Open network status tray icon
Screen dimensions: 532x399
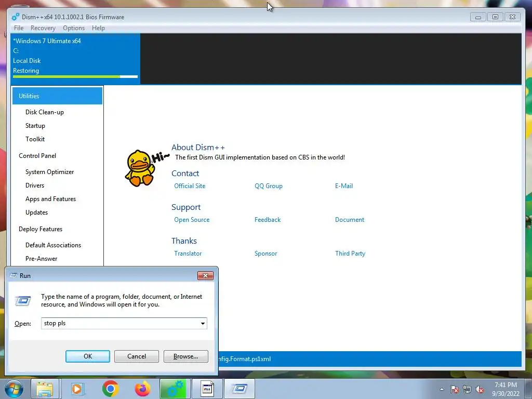click(467, 389)
